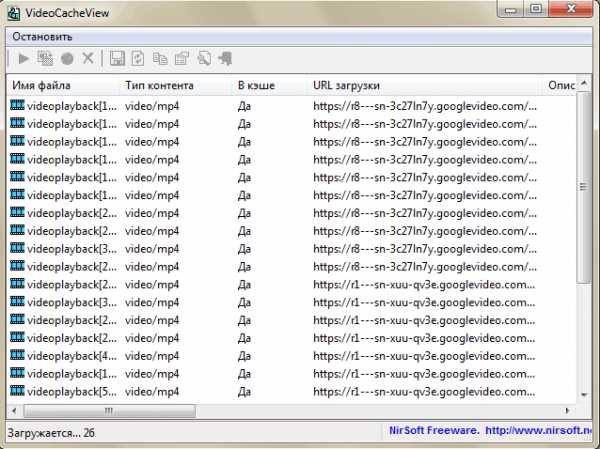600x449 pixels.
Task: Close the VideoCacheView window
Action: 571,9
